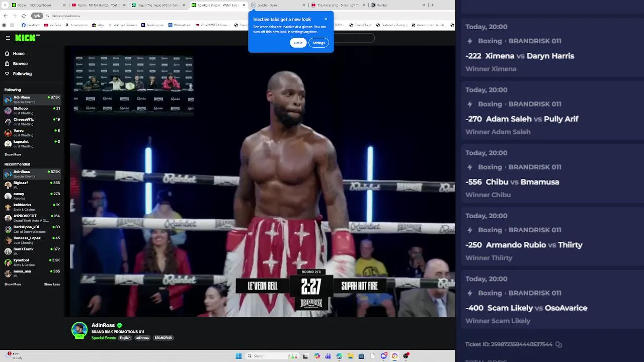Screen dimensions: 644x362
Task: Click the Windows taskbar Search box
Action: [x=272, y=356]
